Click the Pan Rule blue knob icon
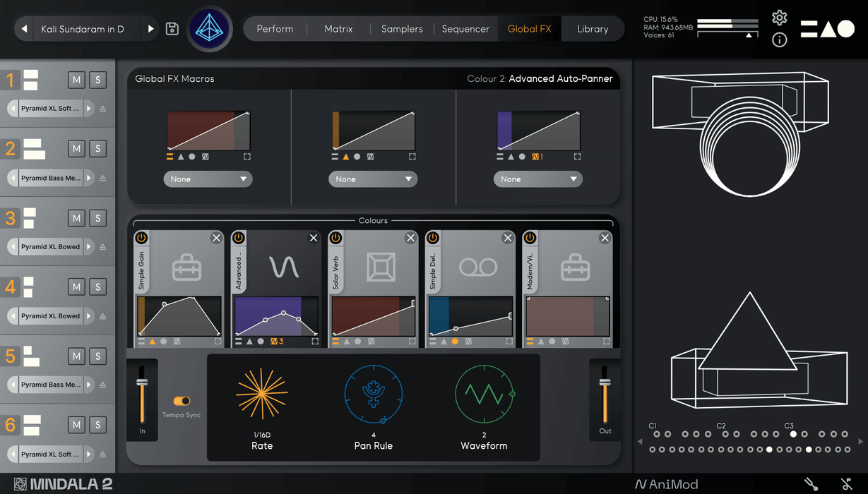 [373, 393]
